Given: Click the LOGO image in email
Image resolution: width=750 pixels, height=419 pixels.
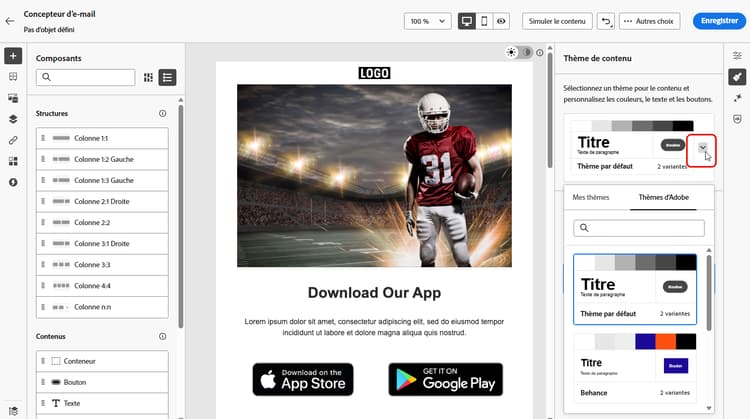Looking at the screenshot, I should point(374,73).
